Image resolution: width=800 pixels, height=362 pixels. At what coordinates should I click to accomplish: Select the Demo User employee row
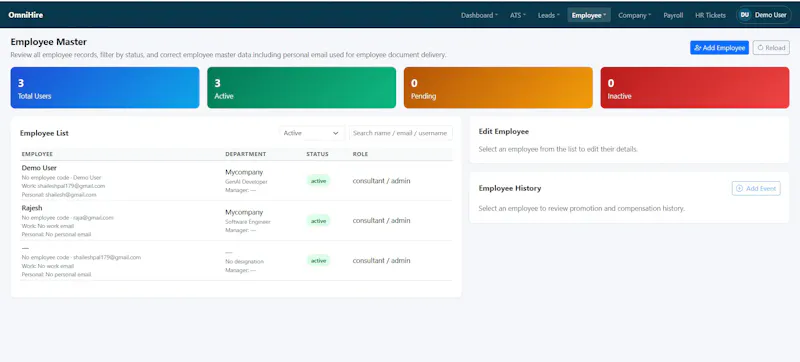(x=236, y=181)
